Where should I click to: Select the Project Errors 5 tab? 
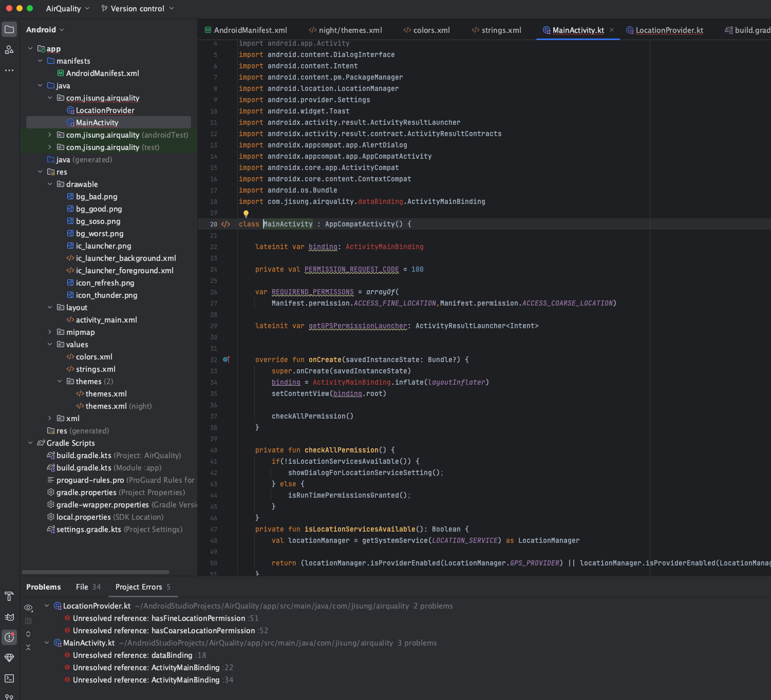(x=143, y=587)
